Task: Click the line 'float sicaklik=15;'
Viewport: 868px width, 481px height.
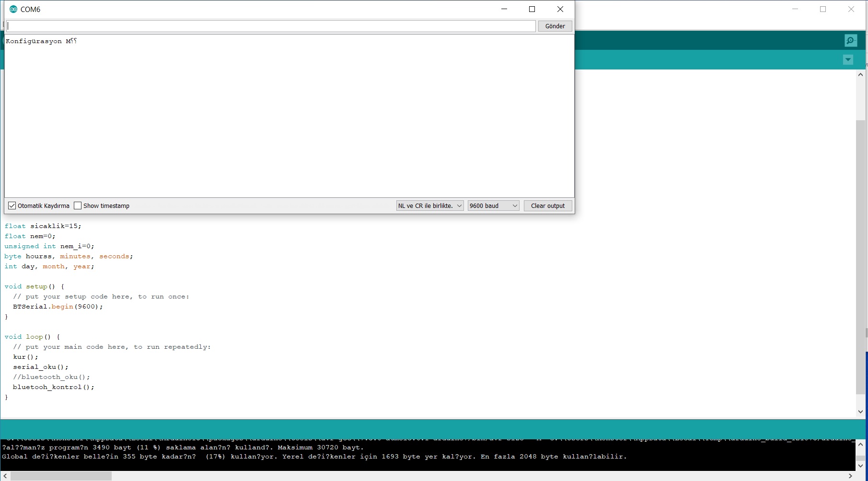Action: [43, 226]
